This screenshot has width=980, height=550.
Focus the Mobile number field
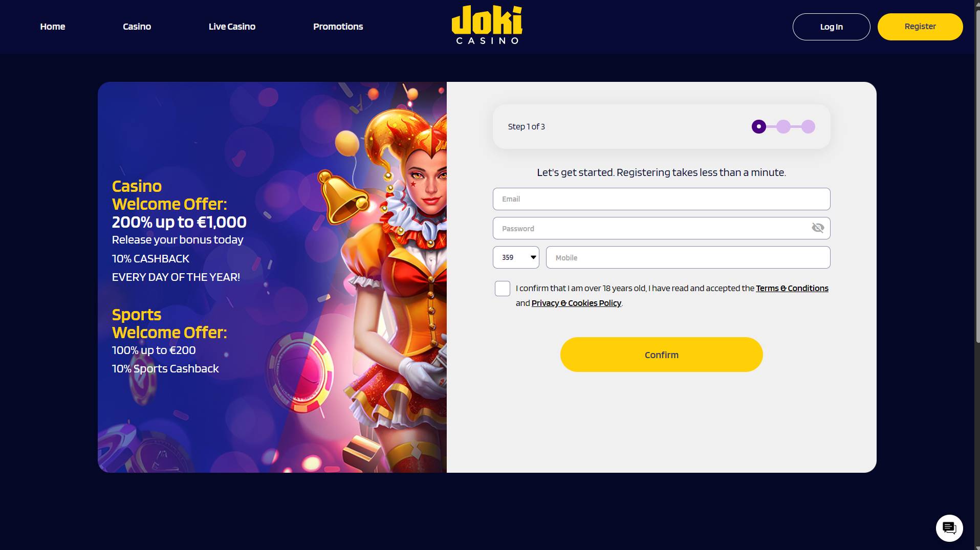click(x=688, y=257)
